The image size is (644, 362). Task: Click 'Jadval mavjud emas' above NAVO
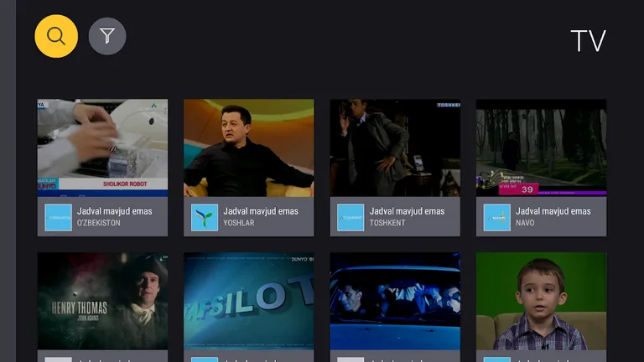[553, 211]
